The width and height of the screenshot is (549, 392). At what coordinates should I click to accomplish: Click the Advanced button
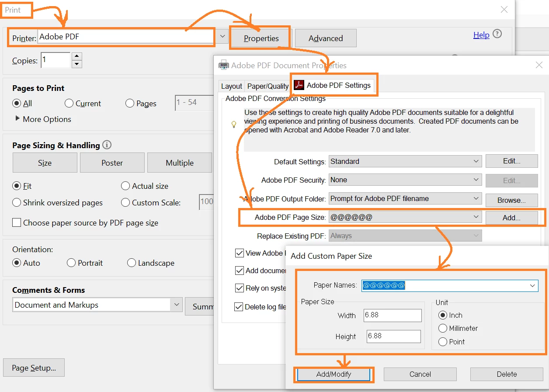click(326, 38)
